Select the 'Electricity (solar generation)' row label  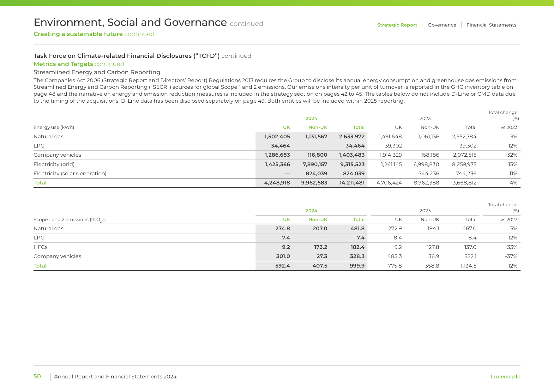(x=70, y=173)
